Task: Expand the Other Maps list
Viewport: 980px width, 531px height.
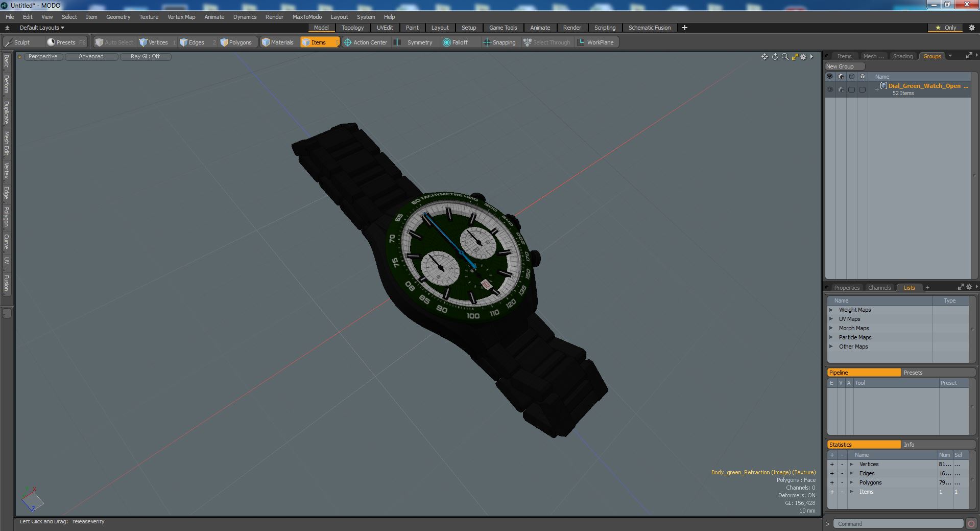Action: (x=831, y=347)
